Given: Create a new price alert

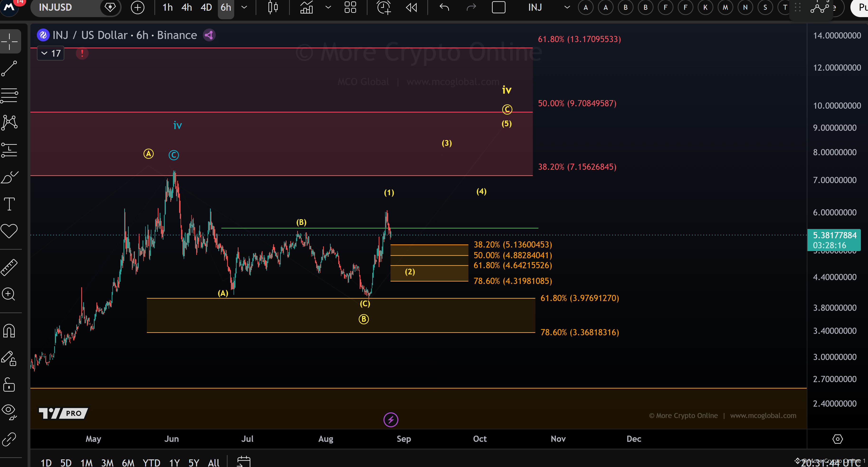Looking at the screenshot, I should [x=384, y=7].
